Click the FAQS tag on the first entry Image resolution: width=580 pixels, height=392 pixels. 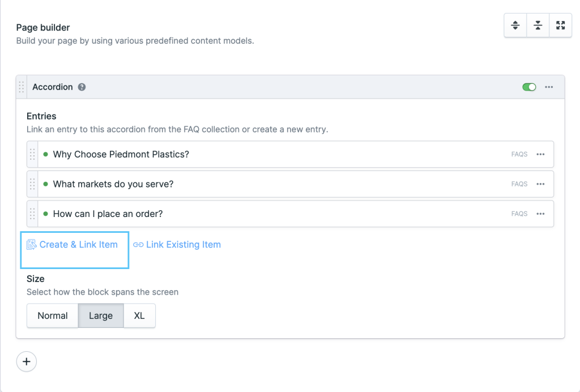pos(519,154)
